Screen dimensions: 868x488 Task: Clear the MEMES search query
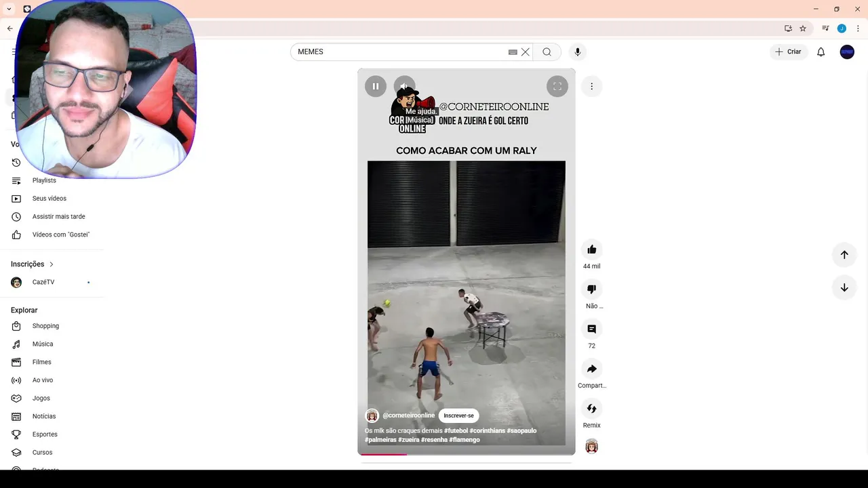525,52
